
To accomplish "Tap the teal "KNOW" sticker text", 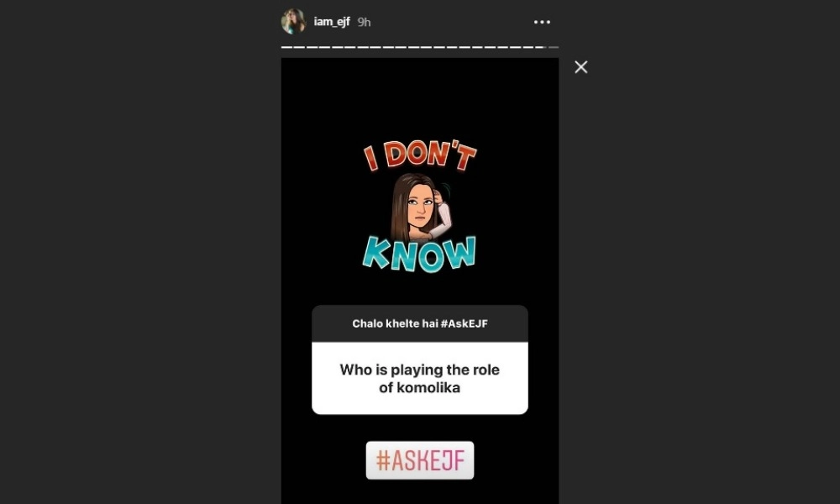I will tap(419, 254).
